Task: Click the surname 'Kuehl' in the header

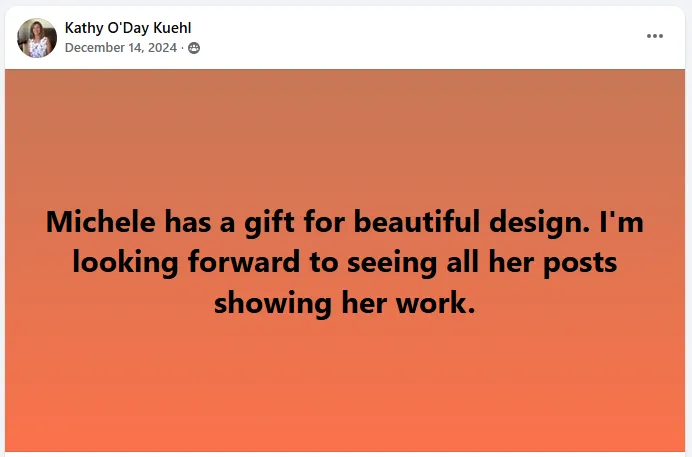Action: point(172,28)
